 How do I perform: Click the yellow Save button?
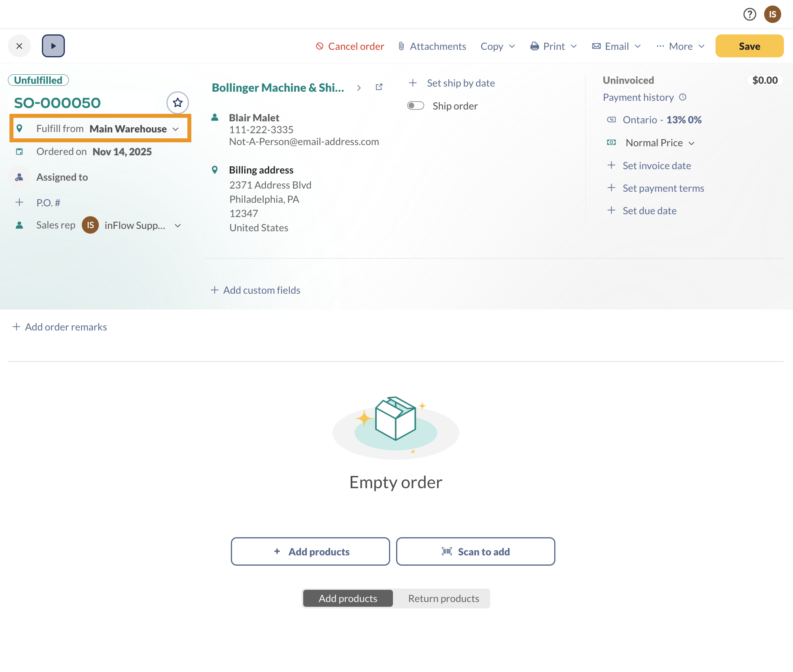tap(749, 46)
